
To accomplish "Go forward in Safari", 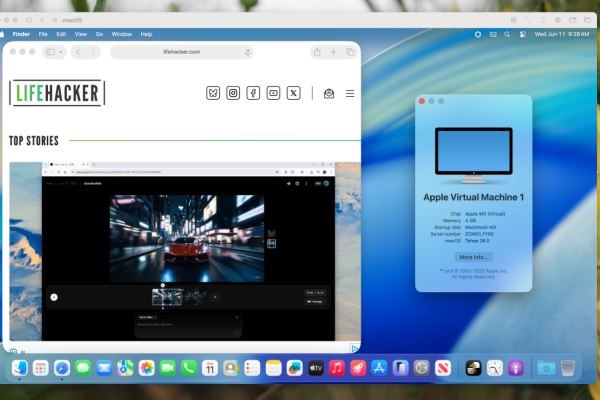I will pos(93,52).
